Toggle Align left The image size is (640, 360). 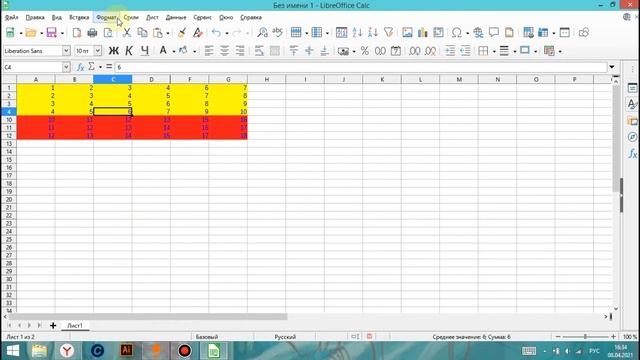click(209, 51)
